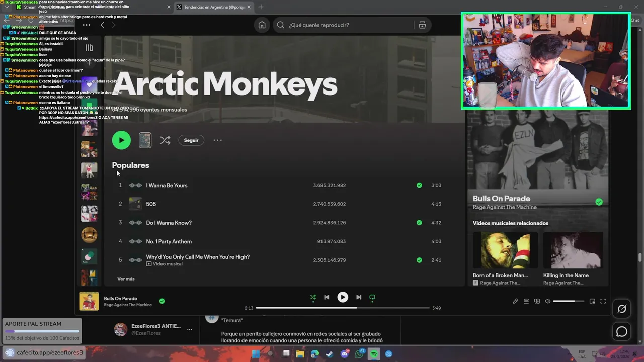Open WhatsApp from taskbar
The height and width of the screenshot is (362, 644).
pyautogui.click(x=359, y=354)
